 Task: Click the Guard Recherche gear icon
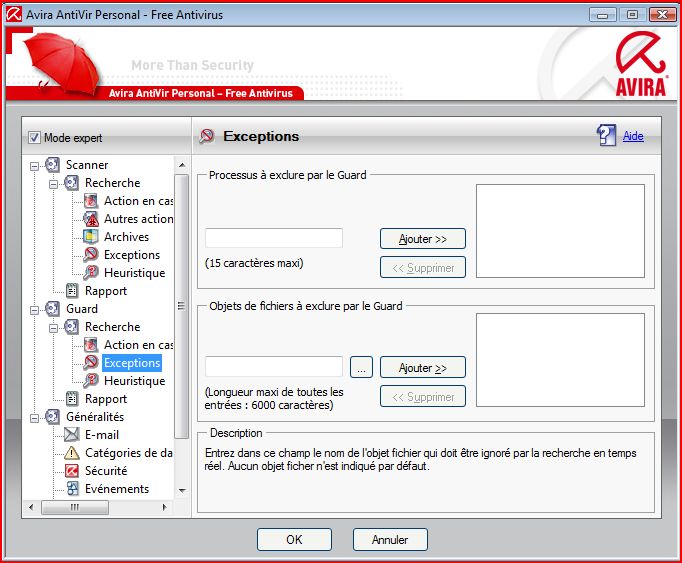pos(71,327)
